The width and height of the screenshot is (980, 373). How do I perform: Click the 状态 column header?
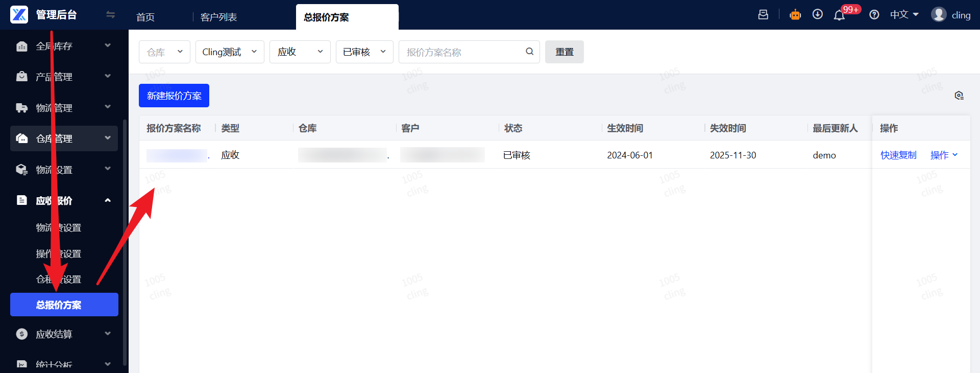(513, 128)
